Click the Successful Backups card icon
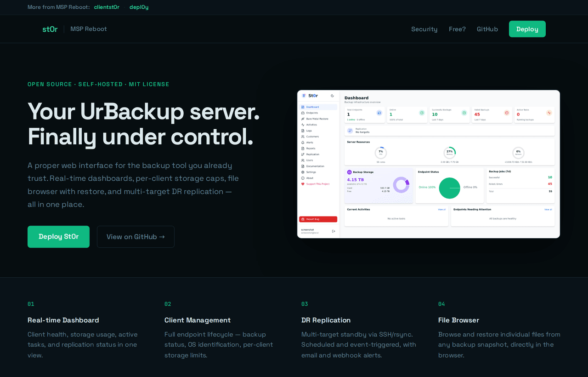Viewport: 588px width, 377px height. [464, 113]
